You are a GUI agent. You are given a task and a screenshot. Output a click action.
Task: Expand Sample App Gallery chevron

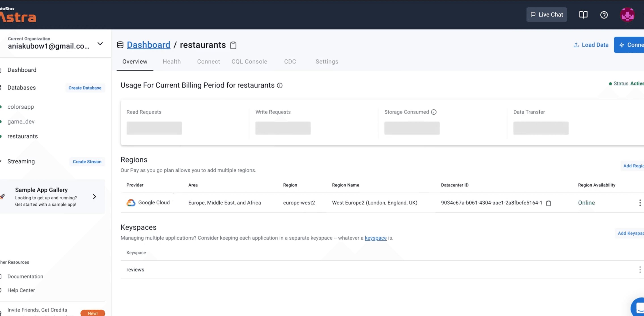tap(95, 197)
